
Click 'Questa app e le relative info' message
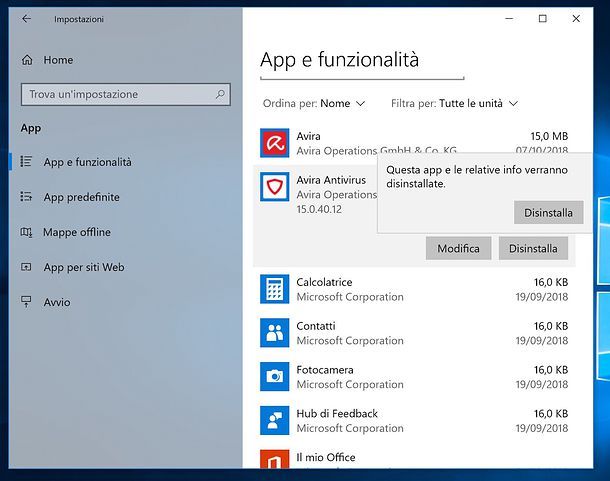pyautogui.click(x=477, y=177)
